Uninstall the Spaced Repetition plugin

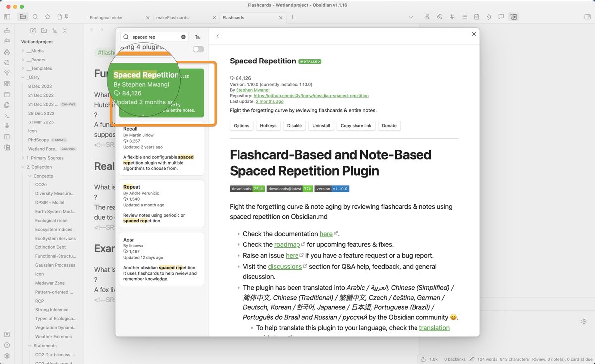point(321,125)
